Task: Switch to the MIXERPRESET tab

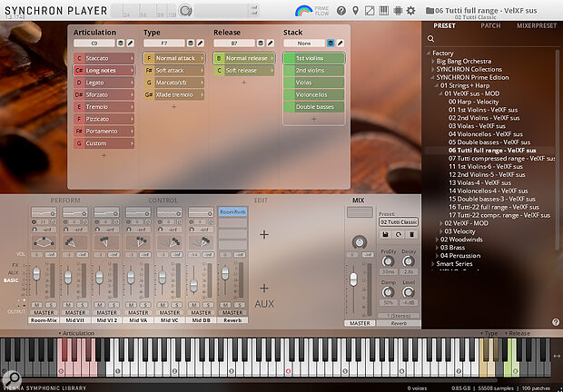Action: [537, 25]
